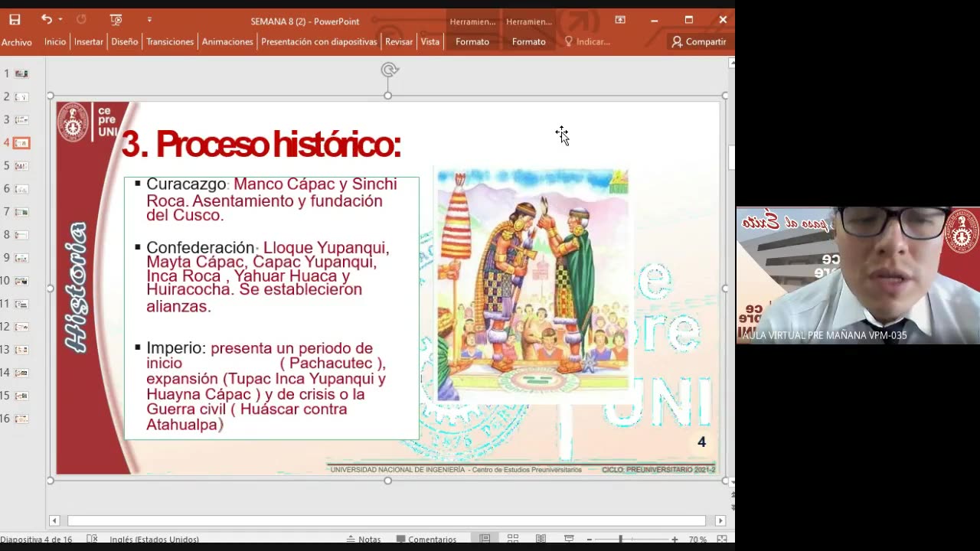
Task: Start slideshow from status bar icon
Action: [569, 540]
